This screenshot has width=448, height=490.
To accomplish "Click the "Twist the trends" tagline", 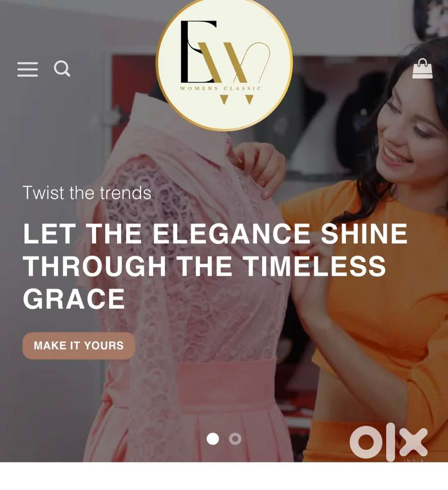I will point(87,193).
